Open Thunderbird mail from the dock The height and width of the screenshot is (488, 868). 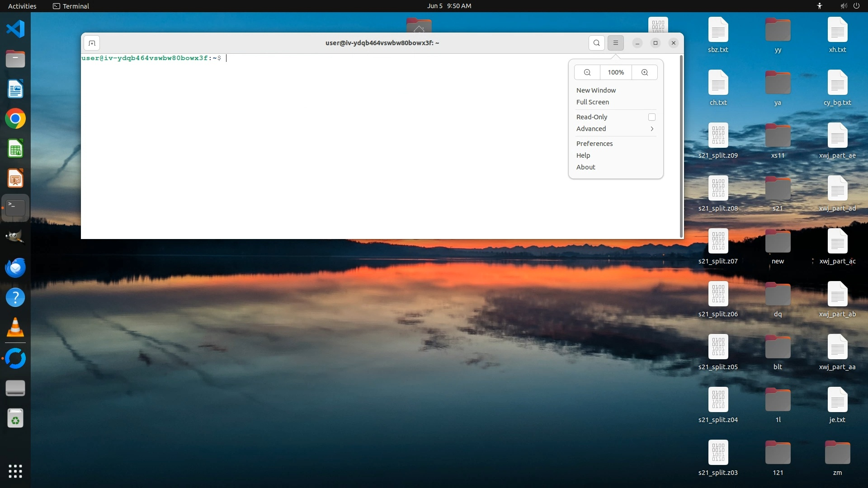point(15,267)
